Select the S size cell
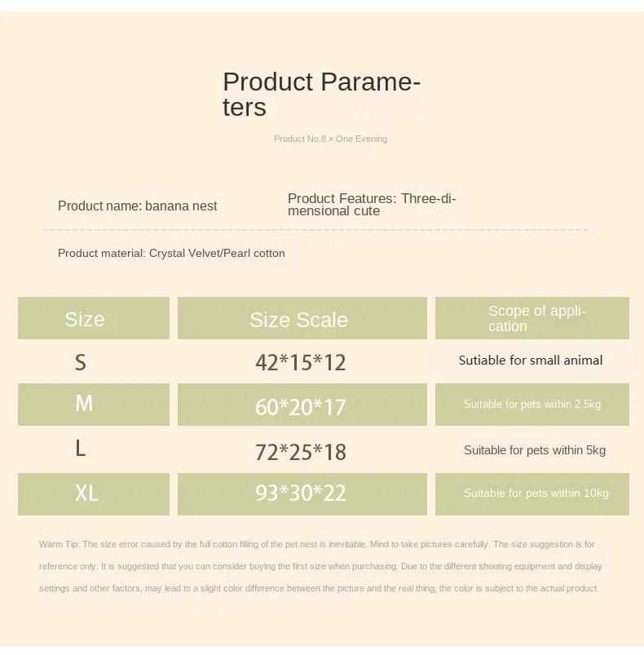The image size is (644, 655). coord(81,362)
